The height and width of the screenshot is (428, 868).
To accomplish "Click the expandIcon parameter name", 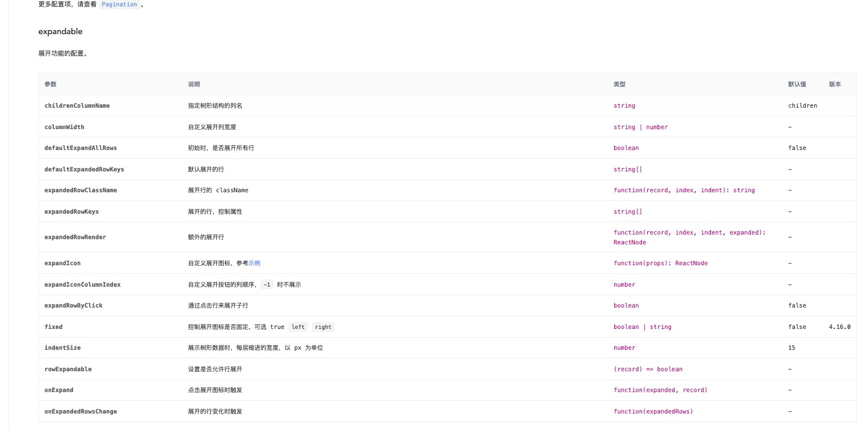I will pos(63,263).
